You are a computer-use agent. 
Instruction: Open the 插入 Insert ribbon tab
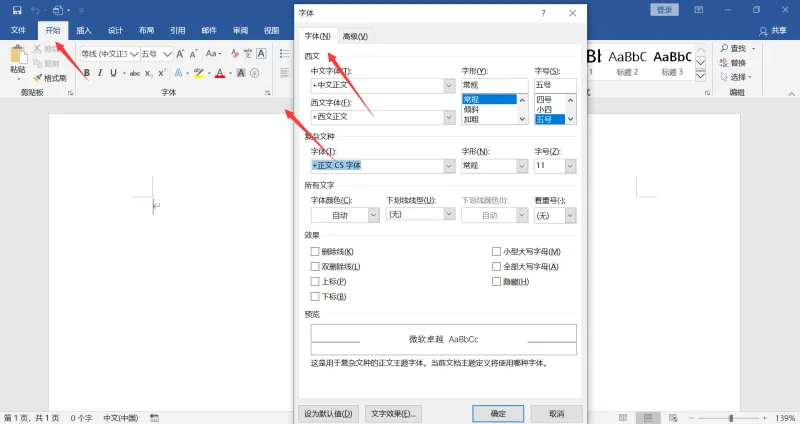click(x=84, y=31)
